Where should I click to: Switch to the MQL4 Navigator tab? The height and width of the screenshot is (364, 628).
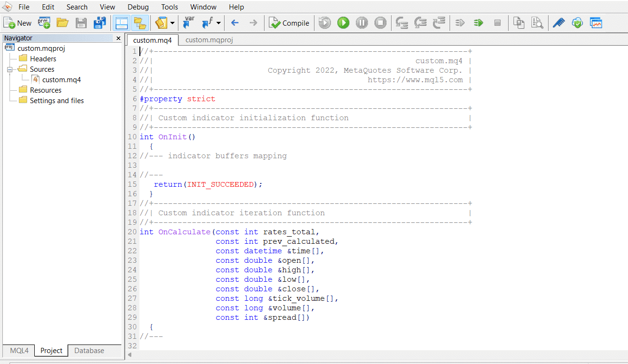(19, 351)
